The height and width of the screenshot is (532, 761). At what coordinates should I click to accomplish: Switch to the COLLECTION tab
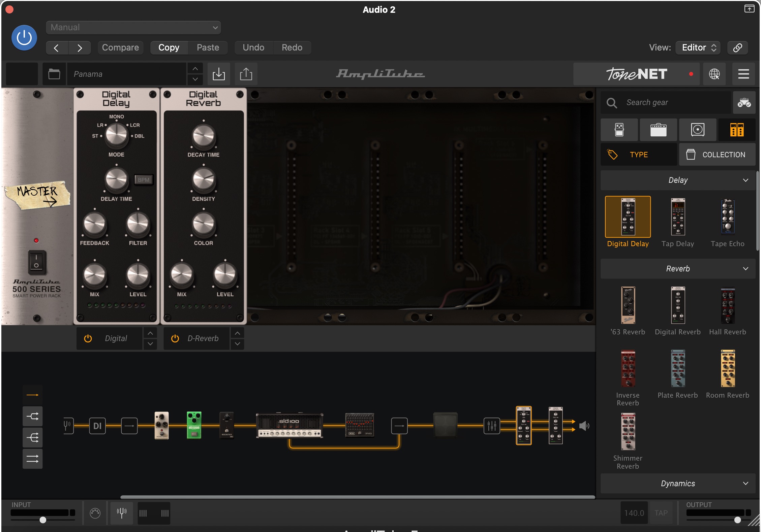717,155
